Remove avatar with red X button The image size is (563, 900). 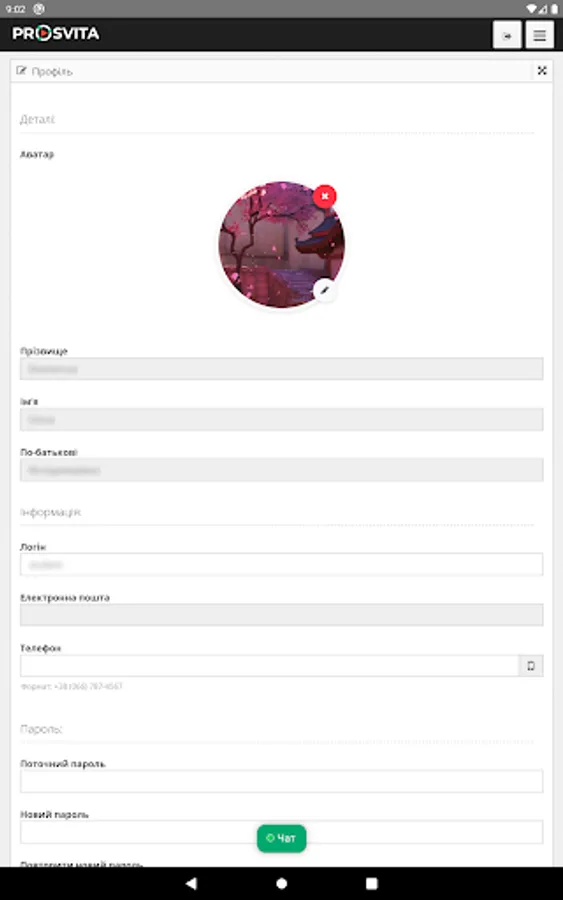[324, 196]
